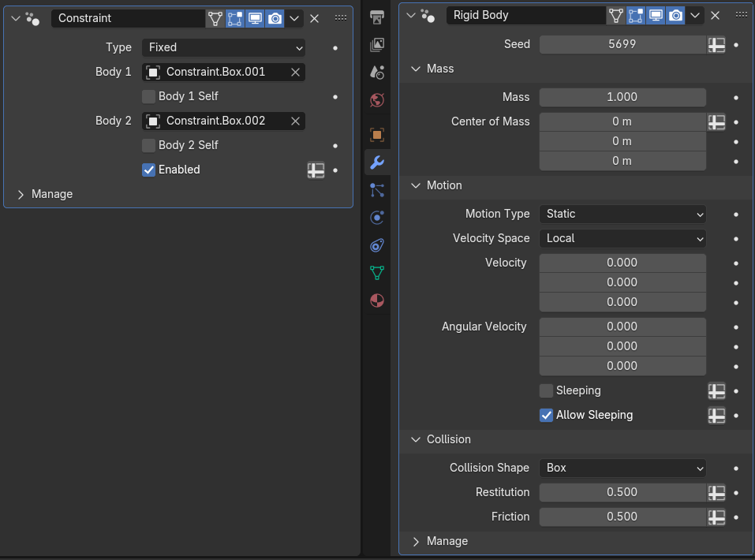
Task: Click attribute toggle icon next to Seed
Action: point(716,45)
